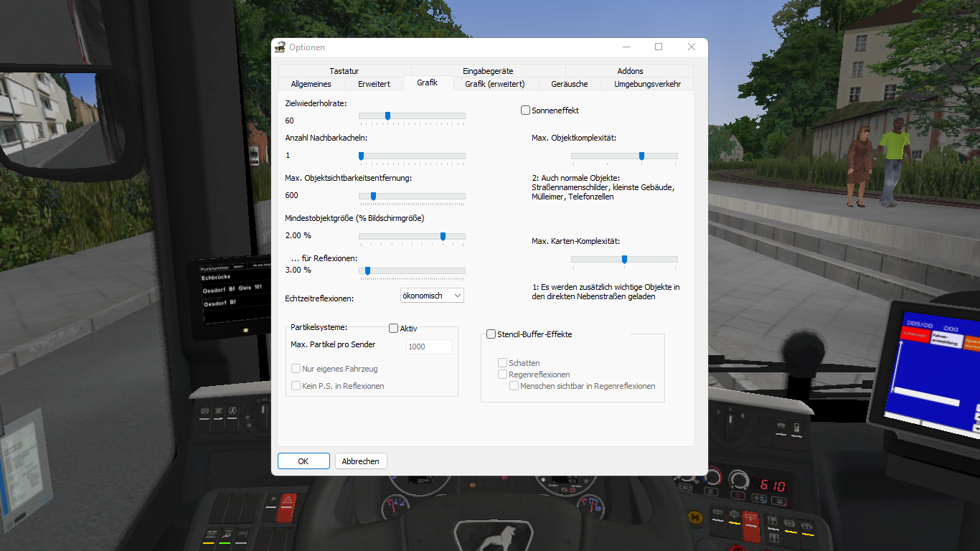Close the Optionen dialog window
The image size is (980, 551).
[691, 47]
